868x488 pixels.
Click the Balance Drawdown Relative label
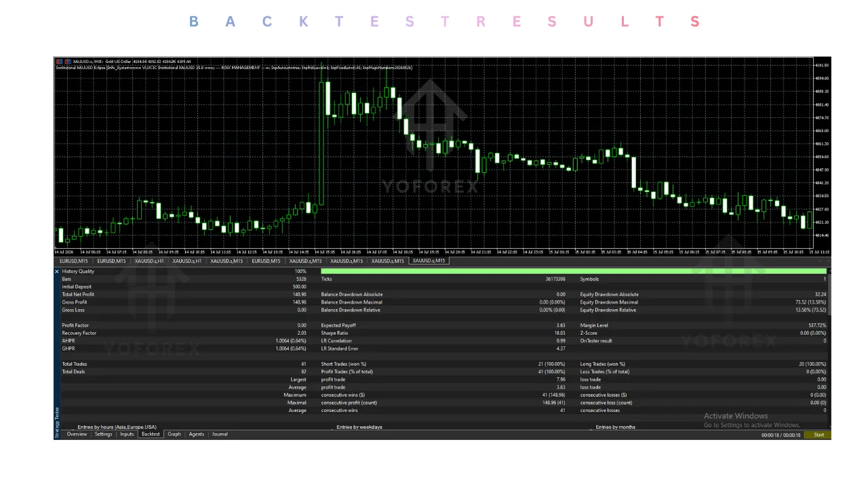(x=351, y=310)
